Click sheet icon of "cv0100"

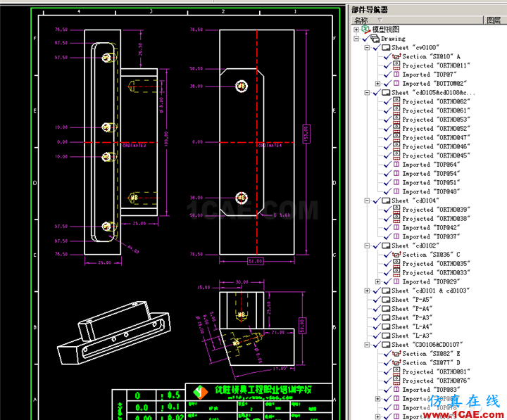coord(386,48)
